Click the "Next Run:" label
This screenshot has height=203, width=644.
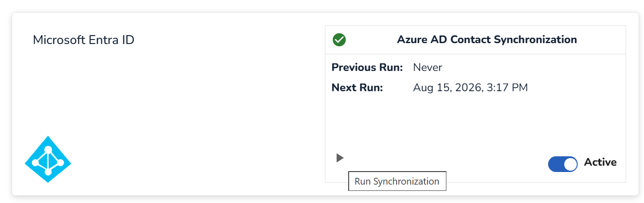pos(357,87)
